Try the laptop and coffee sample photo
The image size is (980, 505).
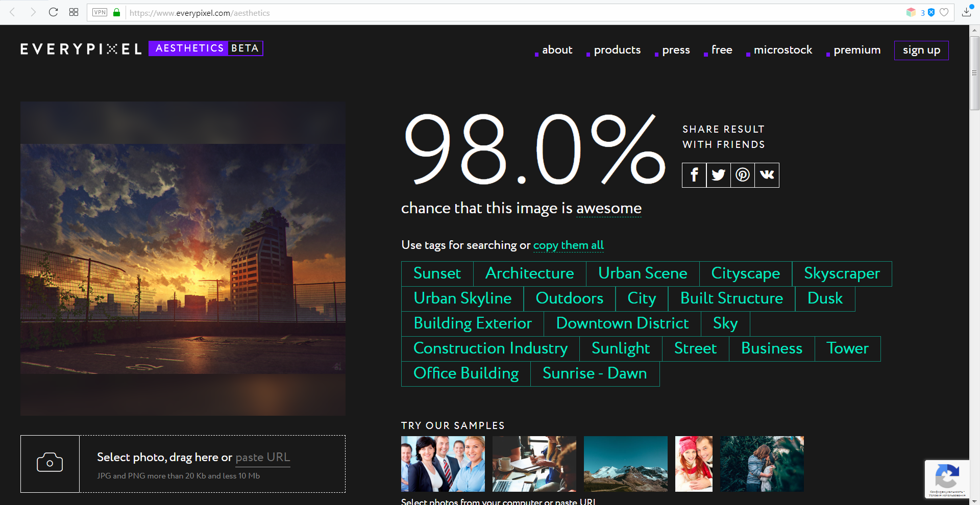[534, 464]
